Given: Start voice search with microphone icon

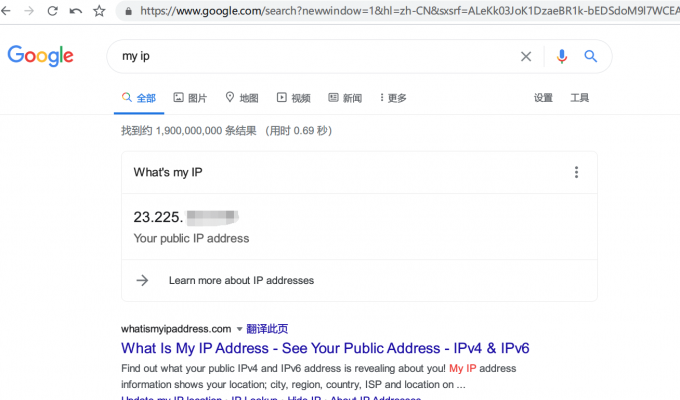Looking at the screenshot, I should point(561,57).
